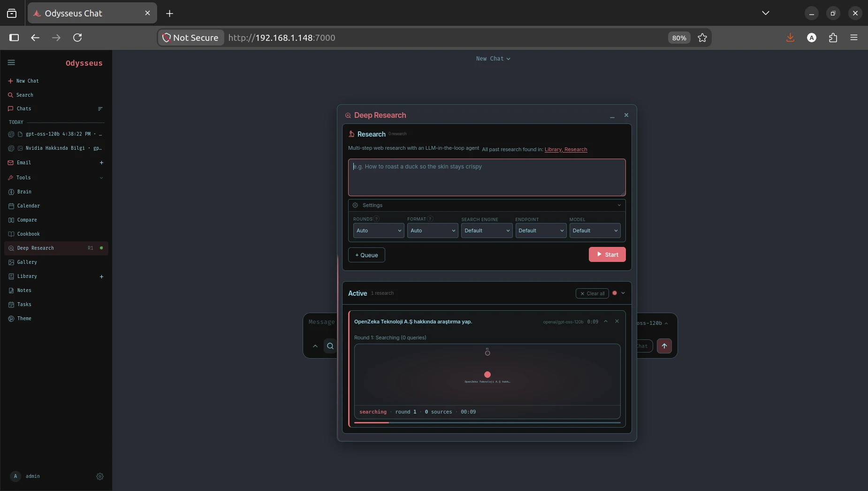Open the model selector oss-120b
Screen dimensions: 868x491
(x=652, y=323)
